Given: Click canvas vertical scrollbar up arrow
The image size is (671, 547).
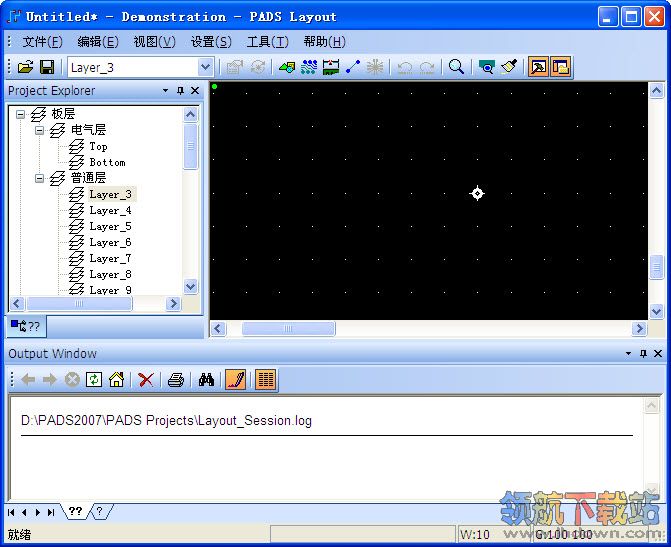Looking at the screenshot, I should [656, 90].
